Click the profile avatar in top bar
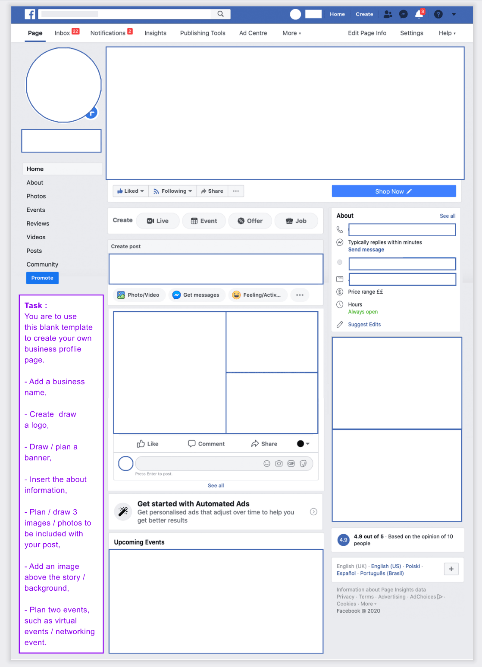Viewport: 482px width, 667px height. tap(295, 14)
